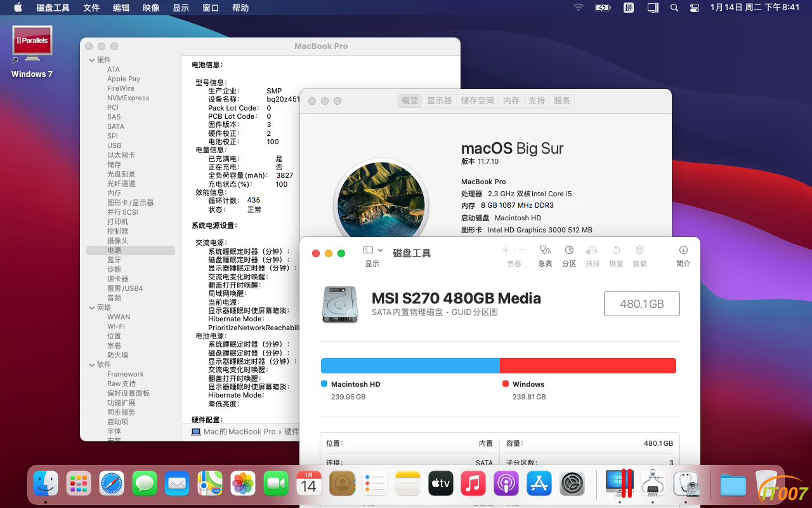This screenshot has width=812, height=508.
Task: Collapse the 硬件 section in System Information sidebar
Action: coord(91,60)
